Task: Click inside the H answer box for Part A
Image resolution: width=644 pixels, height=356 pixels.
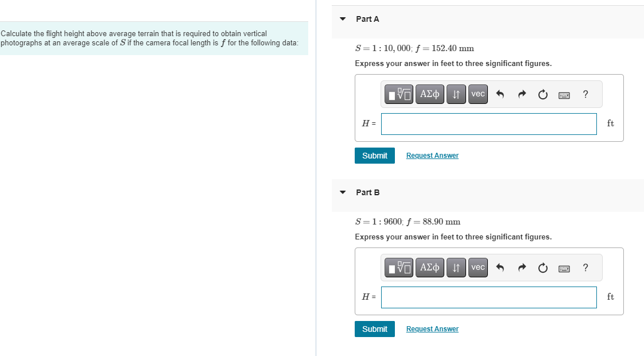Action: click(x=488, y=123)
